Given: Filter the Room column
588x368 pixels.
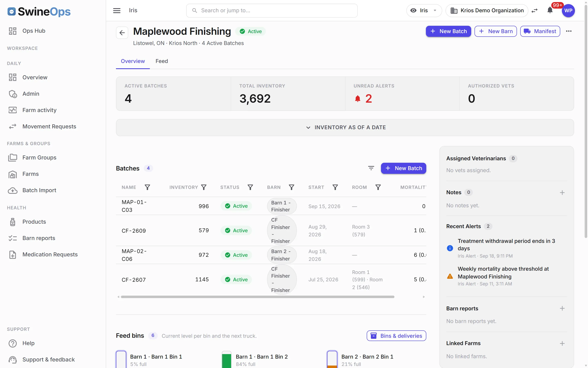Looking at the screenshot, I should pyautogui.click(x=378, y=187).
